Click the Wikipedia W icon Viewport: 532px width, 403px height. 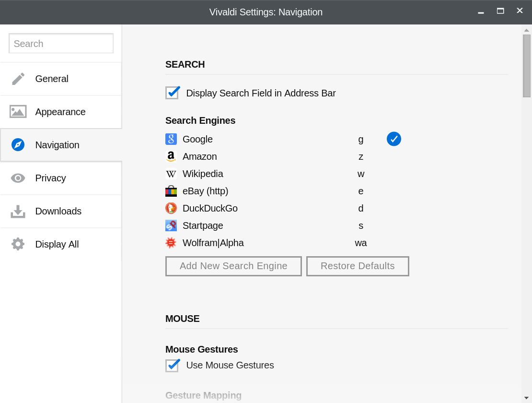click(x=171, y=174)
